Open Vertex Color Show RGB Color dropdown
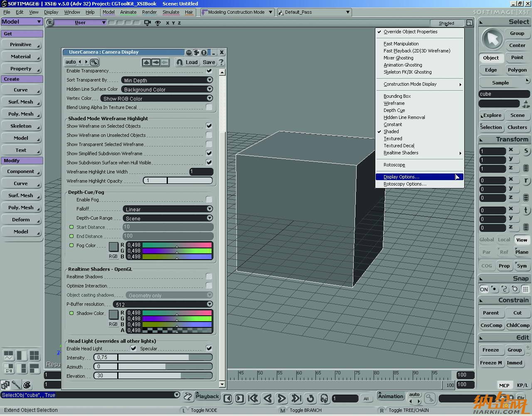 pos(157,98)
